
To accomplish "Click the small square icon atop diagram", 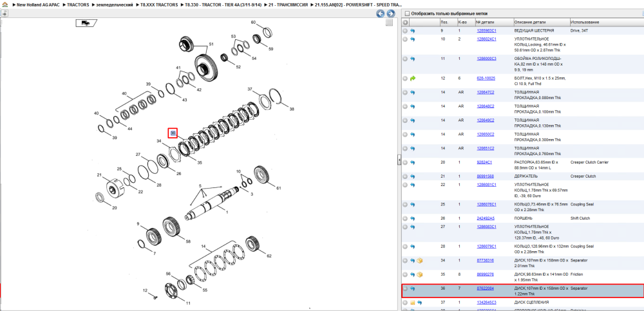I will (389, 23).
